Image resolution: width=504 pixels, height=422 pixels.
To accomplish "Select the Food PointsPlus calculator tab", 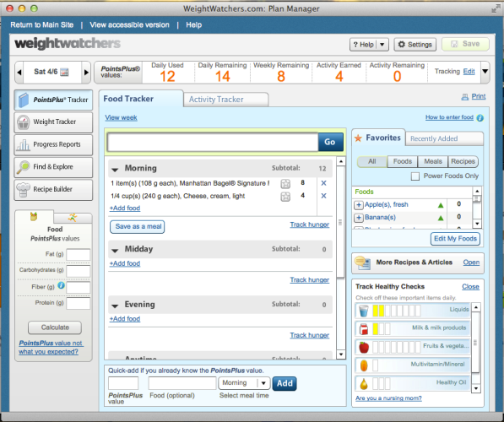I will click(34, 217).
